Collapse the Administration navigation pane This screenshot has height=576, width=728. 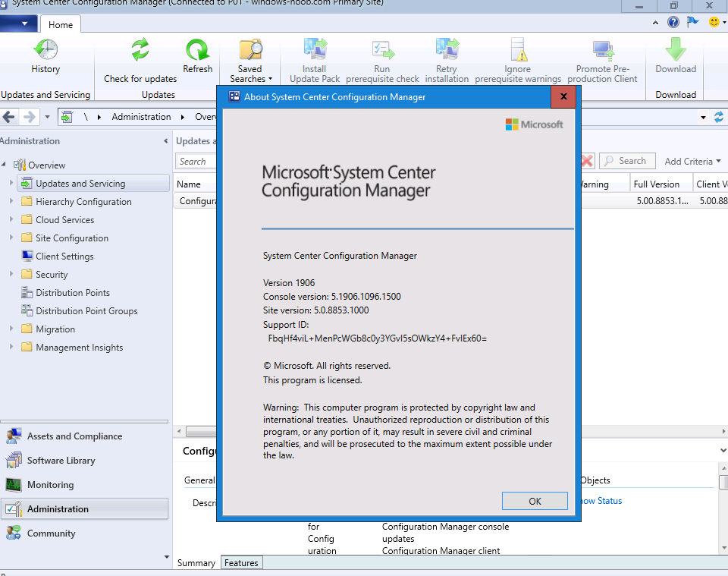pos(166,140)
